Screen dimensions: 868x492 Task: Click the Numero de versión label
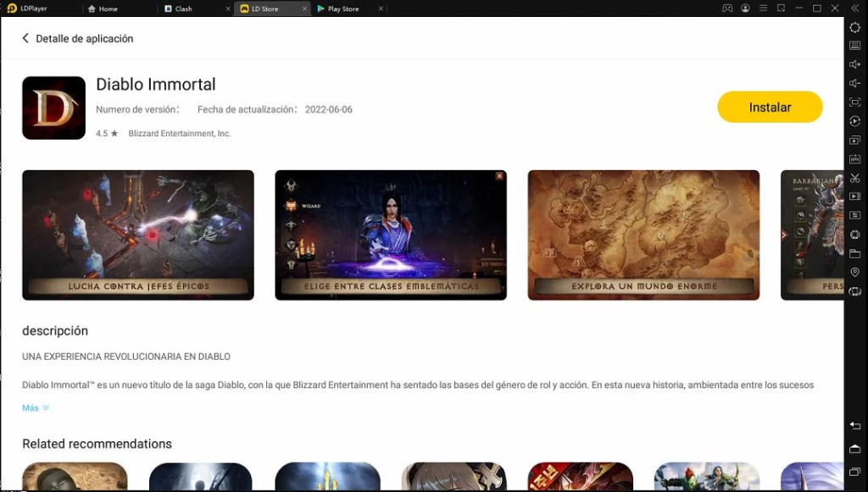tap(136, 109)
